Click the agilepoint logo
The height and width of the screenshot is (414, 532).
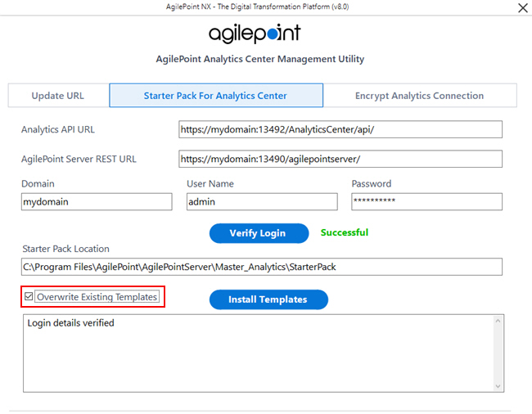(x=255, y=34)
